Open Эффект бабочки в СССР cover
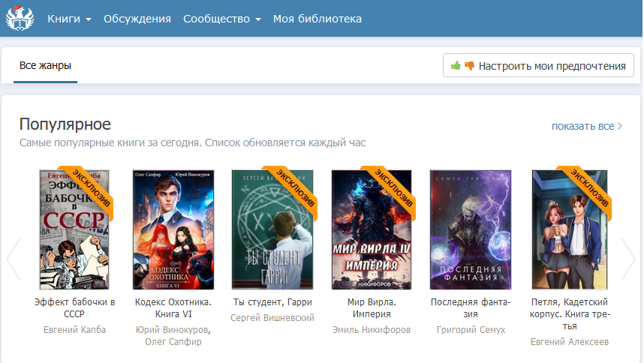 (x=74, y=229)
